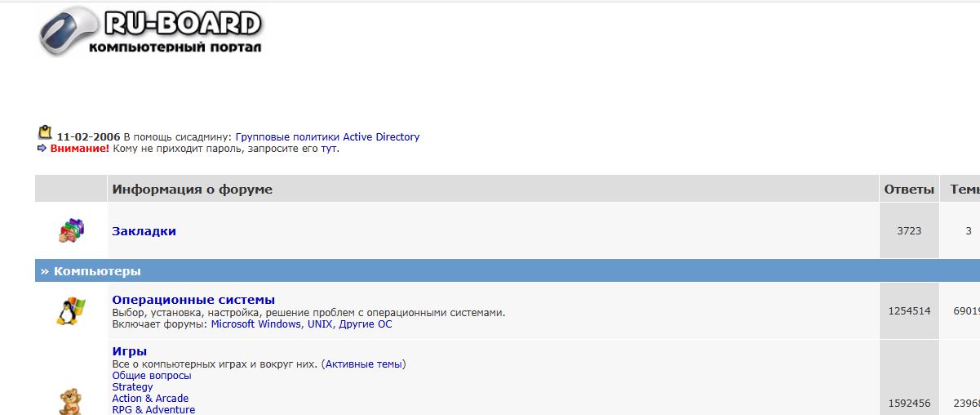Open Групповые политики Active Directory link
This screenshot has width=980, height=415.
point(327,136)
